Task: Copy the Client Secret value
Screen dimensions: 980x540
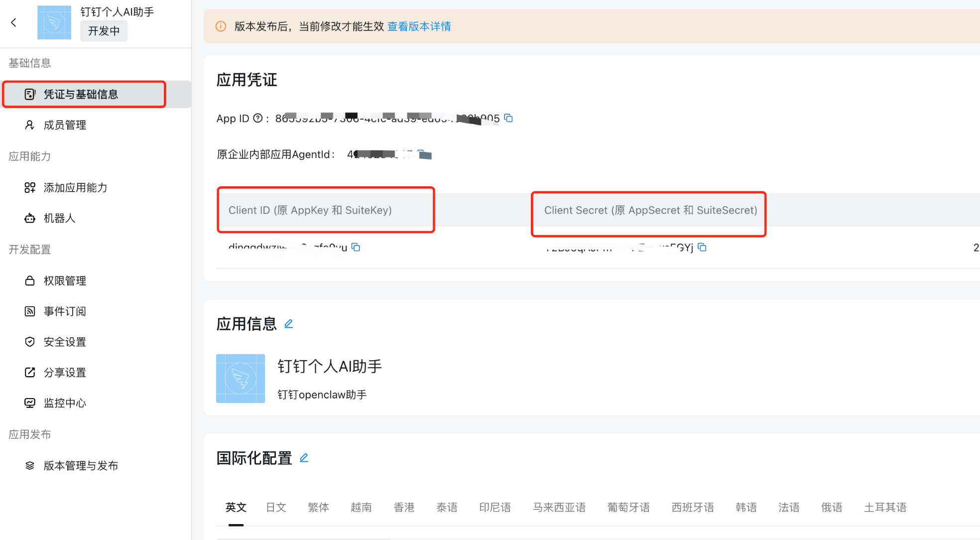Action: click(x=702, y=247)
